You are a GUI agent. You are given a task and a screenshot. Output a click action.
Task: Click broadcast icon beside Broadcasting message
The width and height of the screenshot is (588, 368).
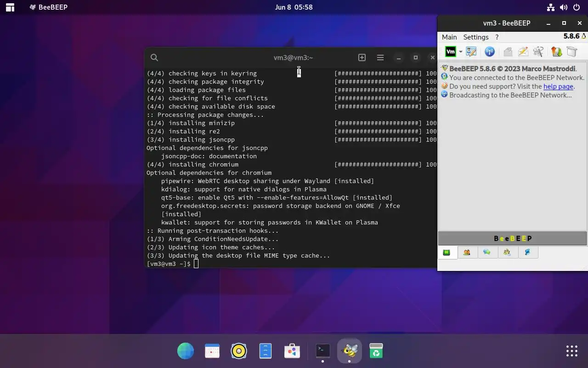pyautogui.click(x=445, y=95)
